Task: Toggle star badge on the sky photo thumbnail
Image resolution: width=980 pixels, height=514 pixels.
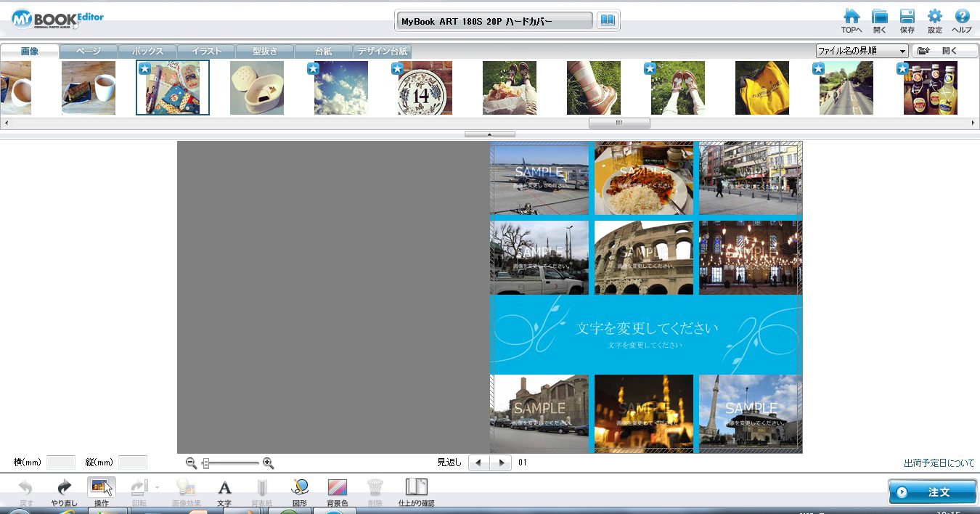Action: tap(313, 68)
